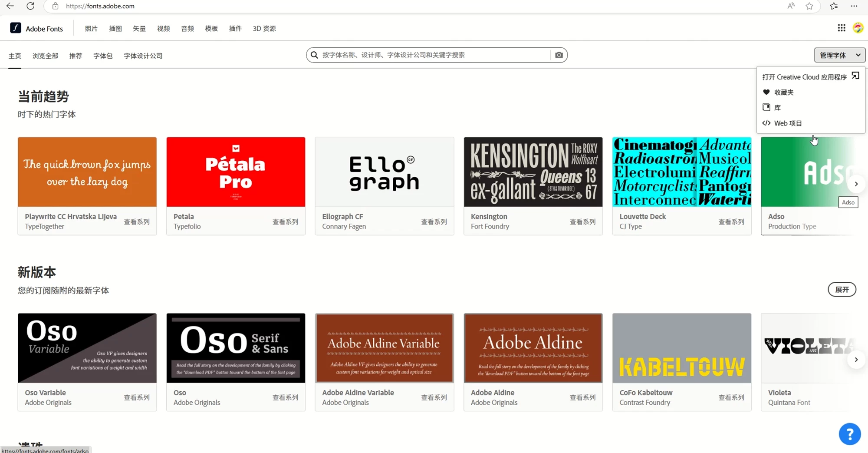The image size is (868, 453).
Task: Click the external link icon beside Creative Cloud
Action: [855, 76]
